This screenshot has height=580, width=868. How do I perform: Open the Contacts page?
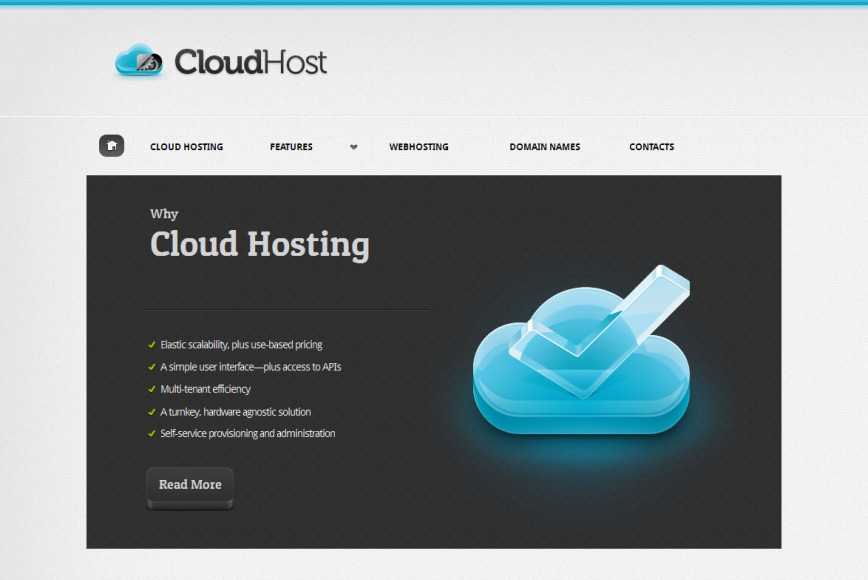(651, 146)
